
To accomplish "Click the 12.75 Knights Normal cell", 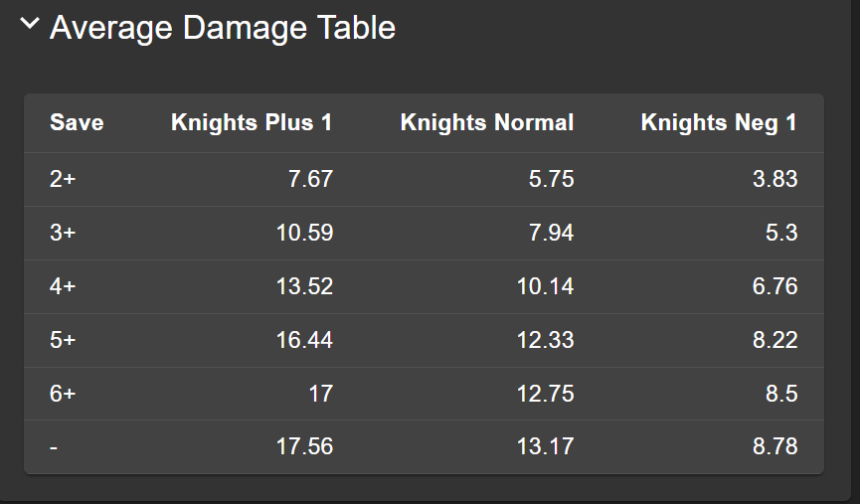I will (545, 394).
